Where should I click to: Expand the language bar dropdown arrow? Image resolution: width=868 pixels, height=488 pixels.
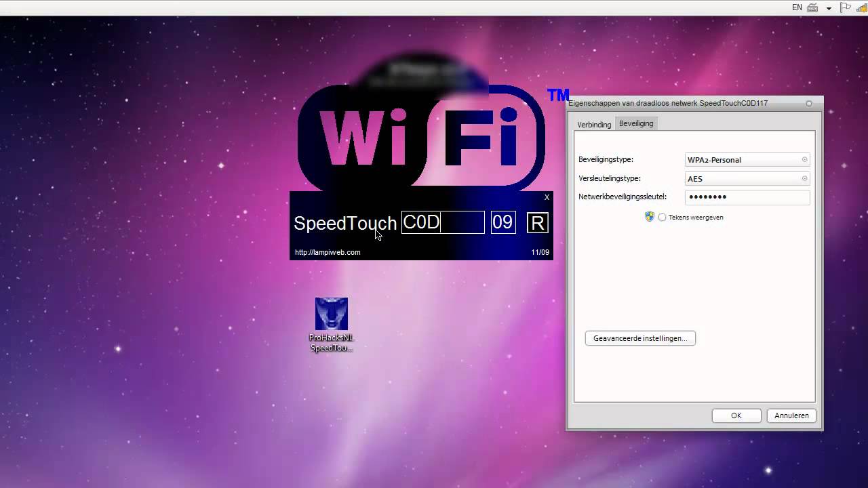point(829,9)
